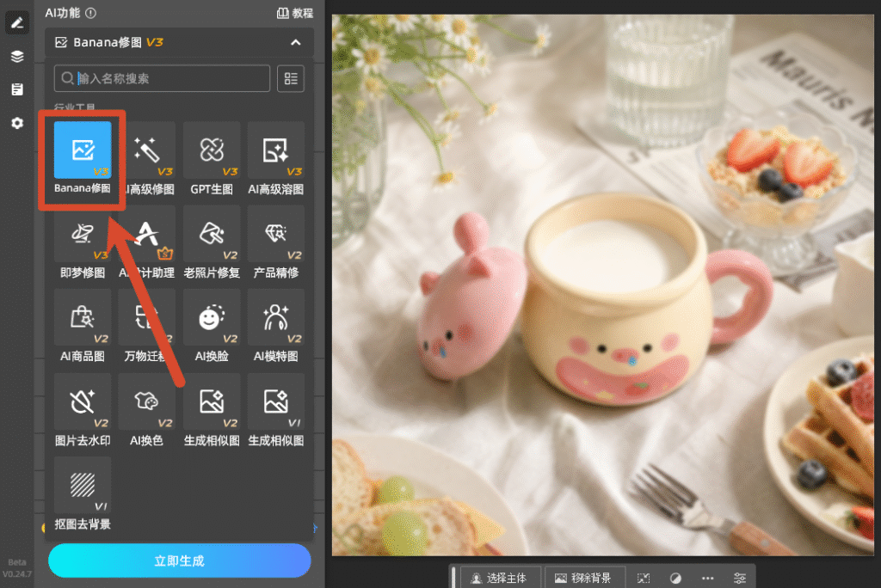881x588 pixels.
Task: Click the crop-select icon in bottom toolbar
Action: point(644,578)
